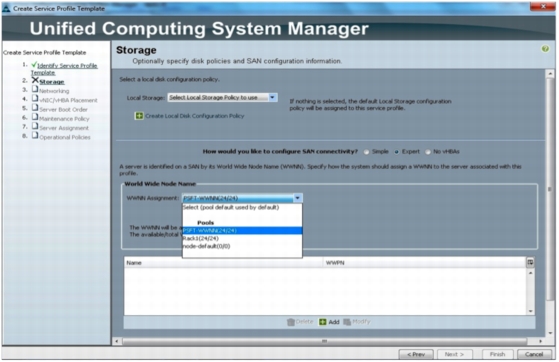Viewport: 559px width, 362px height.
Task: Click the vNIC/vHBA Placement step page icon
Action: [35, 98]
